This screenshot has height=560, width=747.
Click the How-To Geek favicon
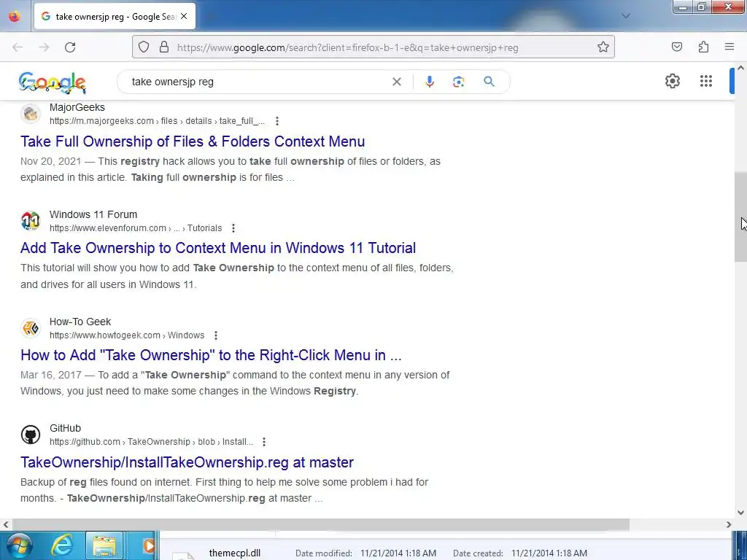[31, 328]
